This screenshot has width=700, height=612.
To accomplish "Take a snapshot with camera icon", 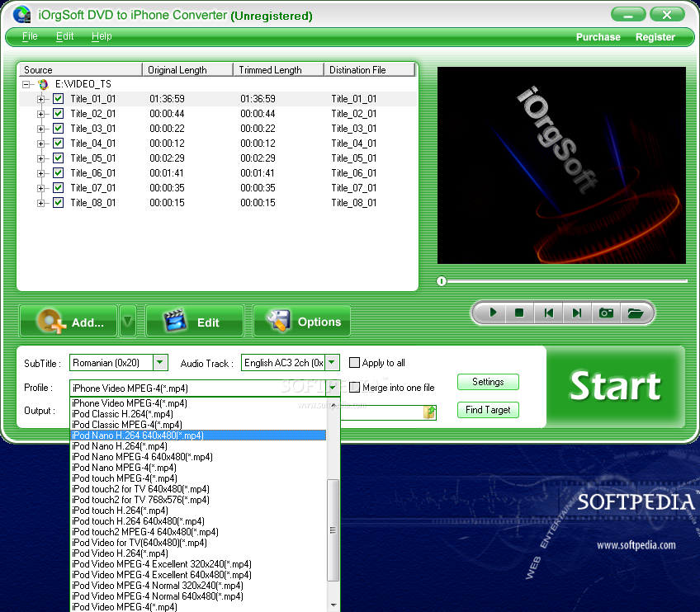I will tap(606, 313).
